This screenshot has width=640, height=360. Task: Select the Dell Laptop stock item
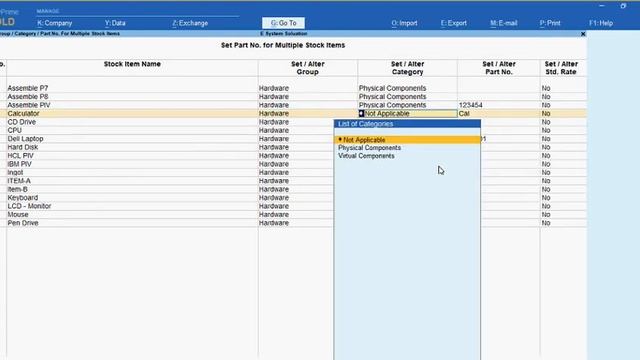(25, 139)
